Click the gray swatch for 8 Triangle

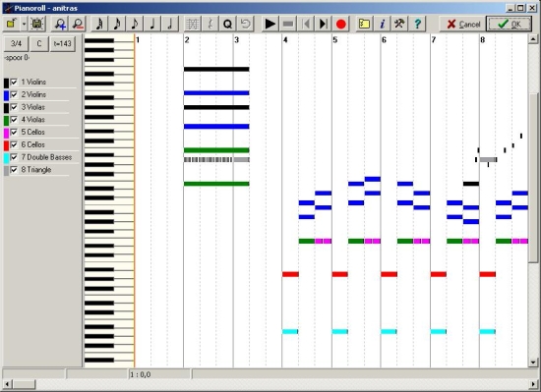coord(6,171)
